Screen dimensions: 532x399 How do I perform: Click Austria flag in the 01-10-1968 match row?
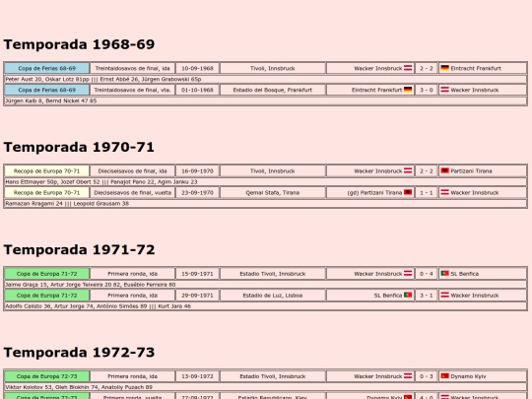click(444, 90)
